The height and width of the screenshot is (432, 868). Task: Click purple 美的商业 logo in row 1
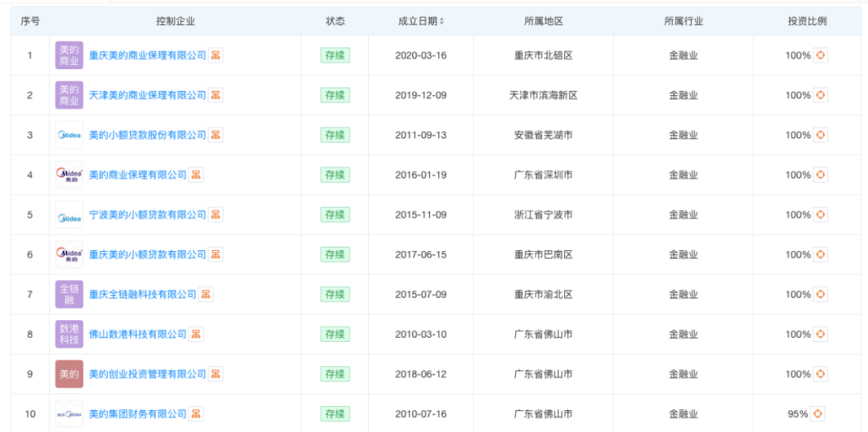pyautogui.click(x=69, y=56)
